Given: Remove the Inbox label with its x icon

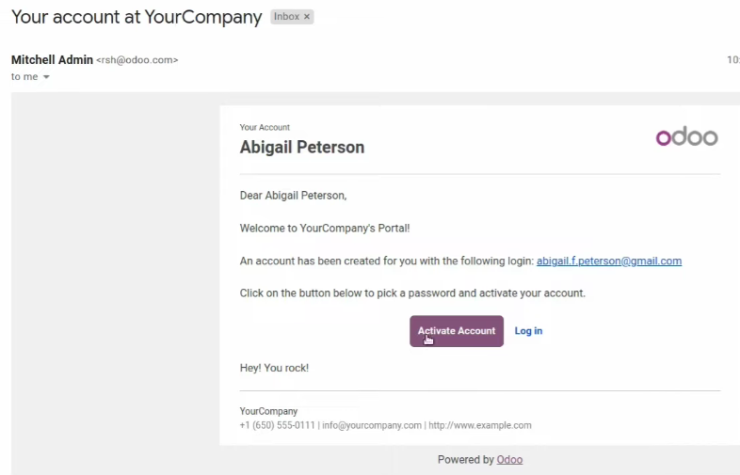Looking at the screenshot, I should pos(307,17).
